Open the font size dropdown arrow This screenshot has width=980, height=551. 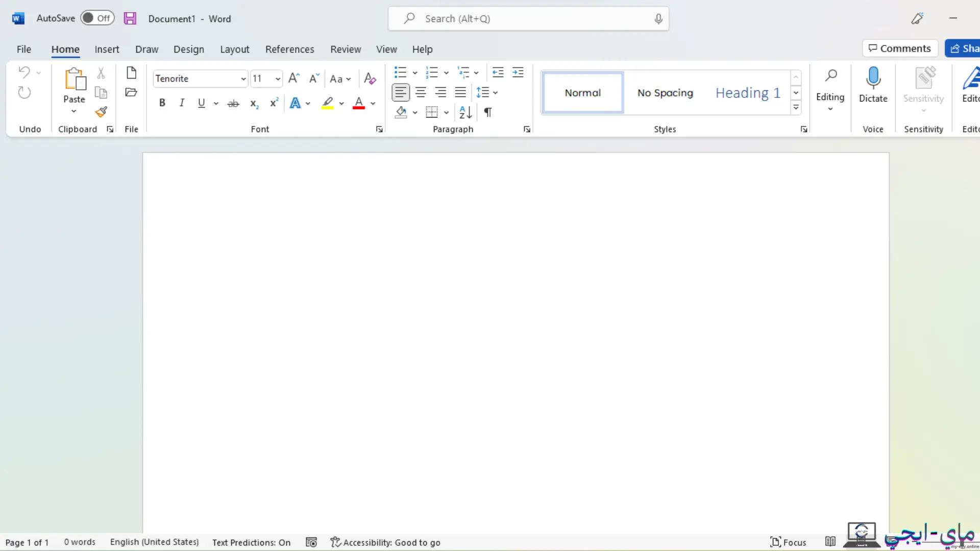(x=278, y=79)
